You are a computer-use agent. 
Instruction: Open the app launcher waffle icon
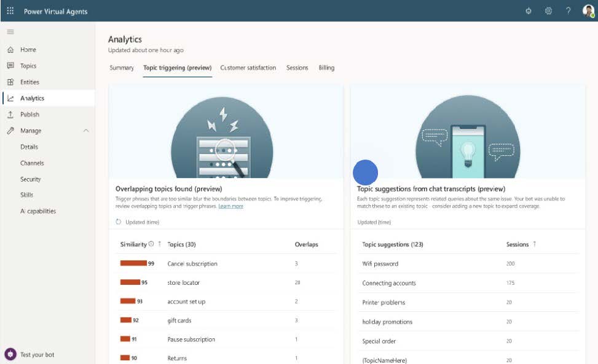[x=10, y=10]
